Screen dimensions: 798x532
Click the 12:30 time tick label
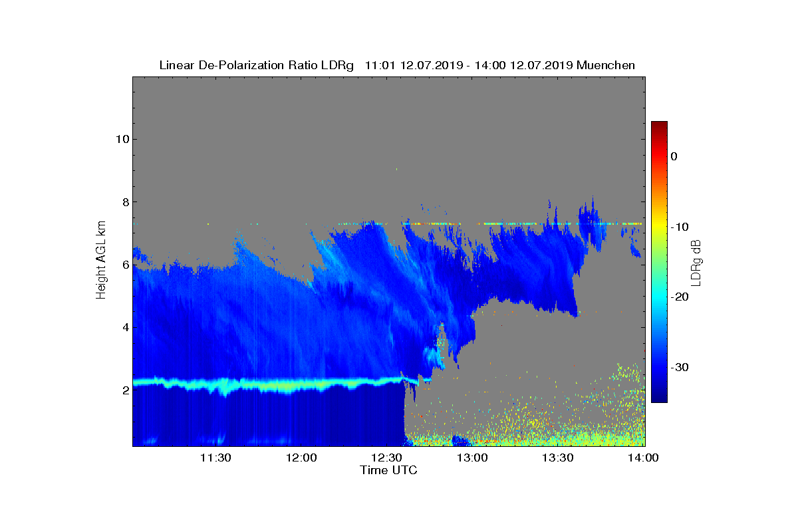click(388, 458)
